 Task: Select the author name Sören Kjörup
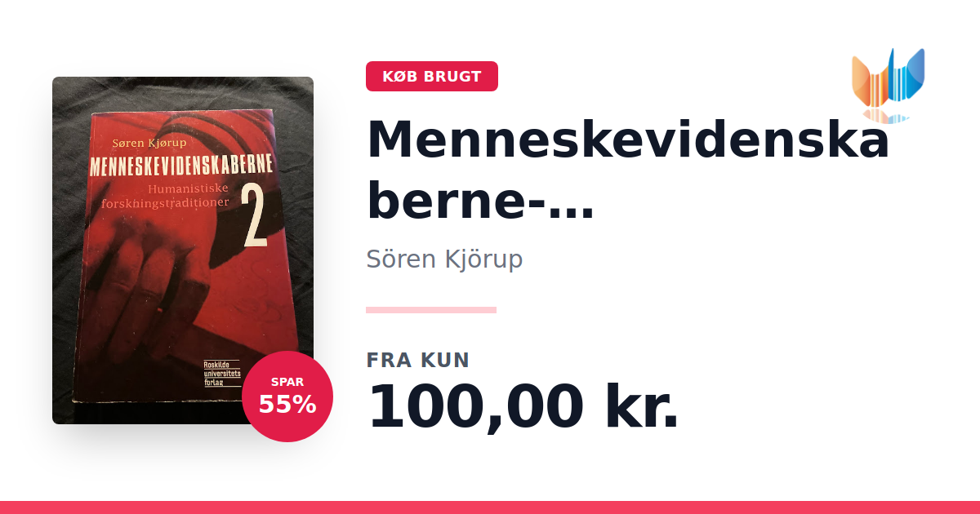point(444,259)
